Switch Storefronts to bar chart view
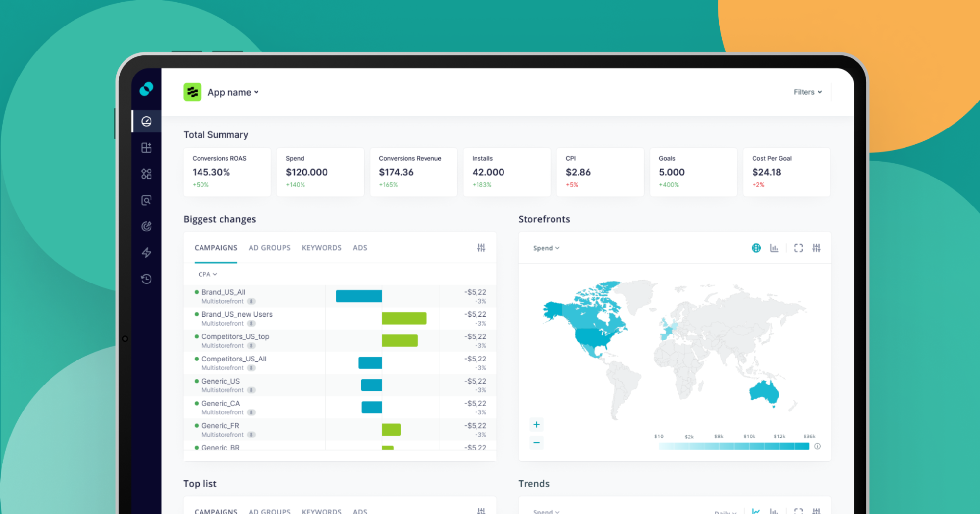 (774, 248)
